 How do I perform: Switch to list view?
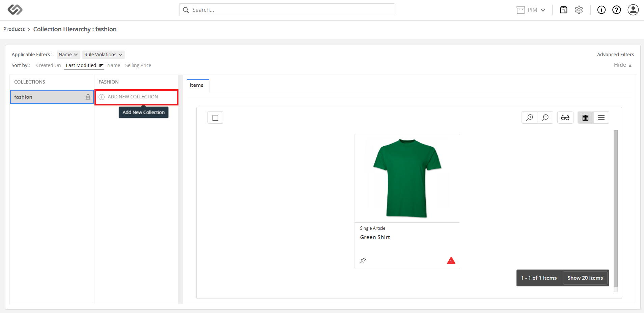(601, 118)
